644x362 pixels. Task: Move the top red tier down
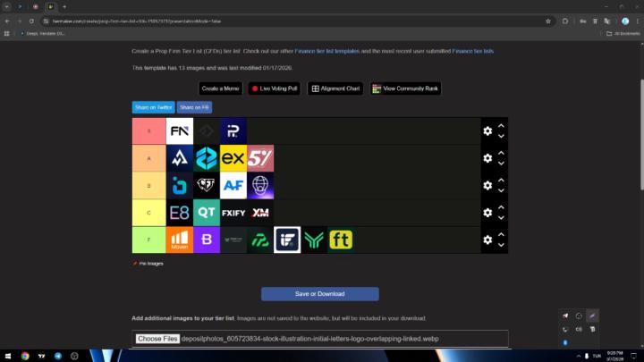click(x=501, y=136)
